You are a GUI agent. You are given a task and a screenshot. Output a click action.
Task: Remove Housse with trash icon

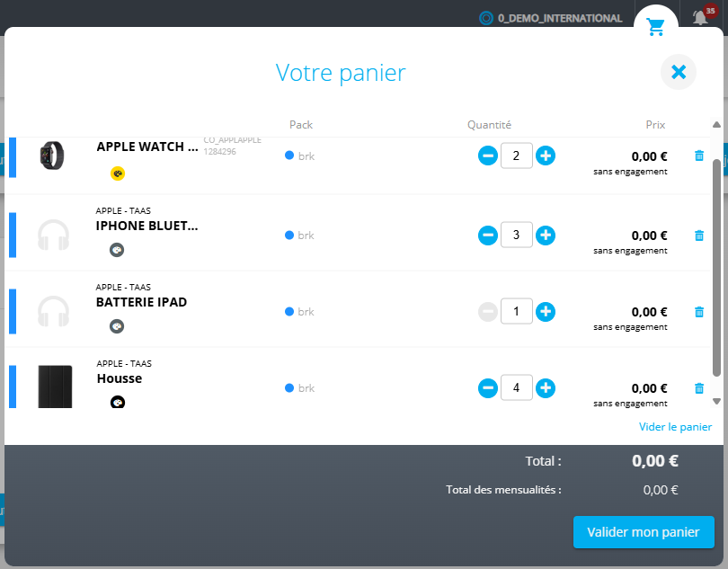(699, 387)
